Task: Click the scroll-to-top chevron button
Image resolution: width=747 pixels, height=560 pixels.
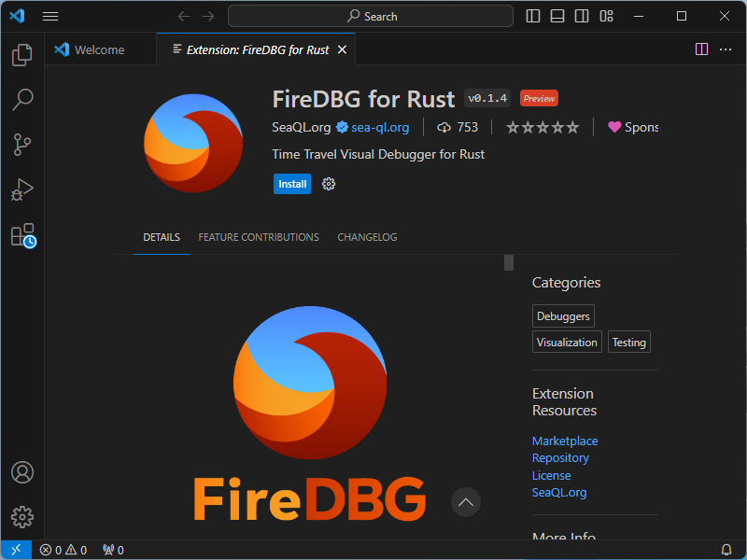Action: [465, 502]
